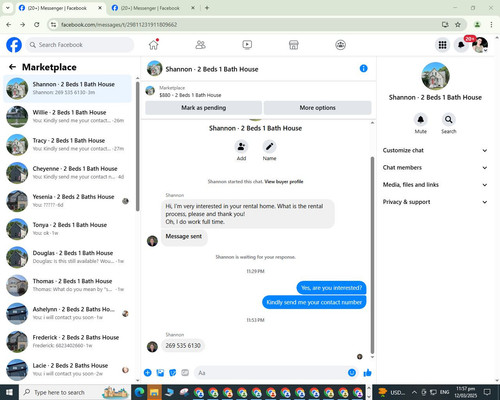Open Tracy - 2 Beds 1 Bath House conversation
This screenshot has width=500, height=400.
coord(68,145)
